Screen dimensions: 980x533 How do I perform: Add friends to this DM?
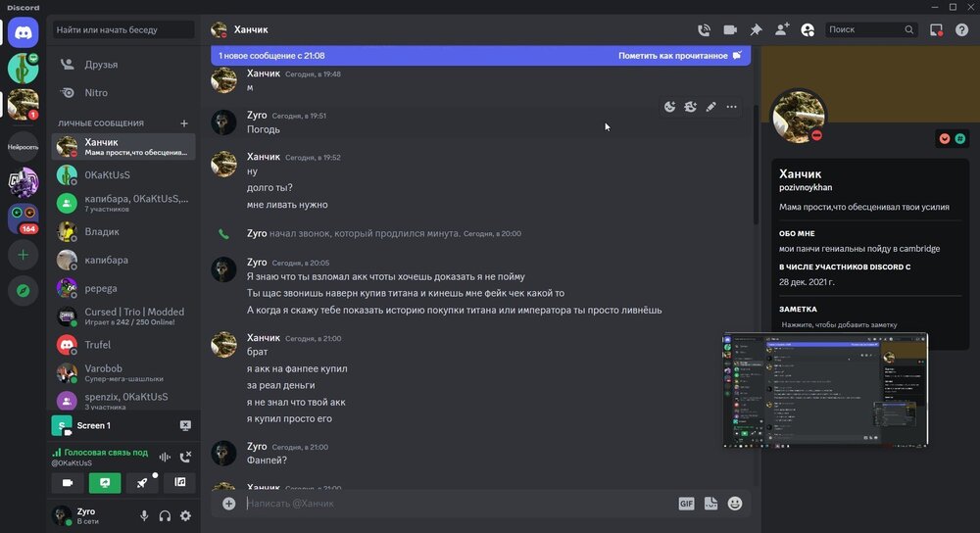tap(782, 29)
